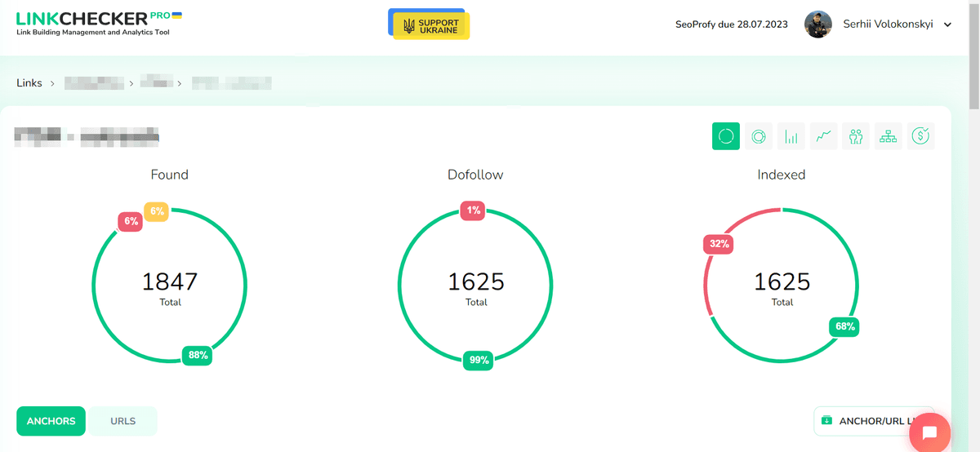980x452 pixels.
Task: Click the yellow 6% label on Found chart
Action: [157, 211]
